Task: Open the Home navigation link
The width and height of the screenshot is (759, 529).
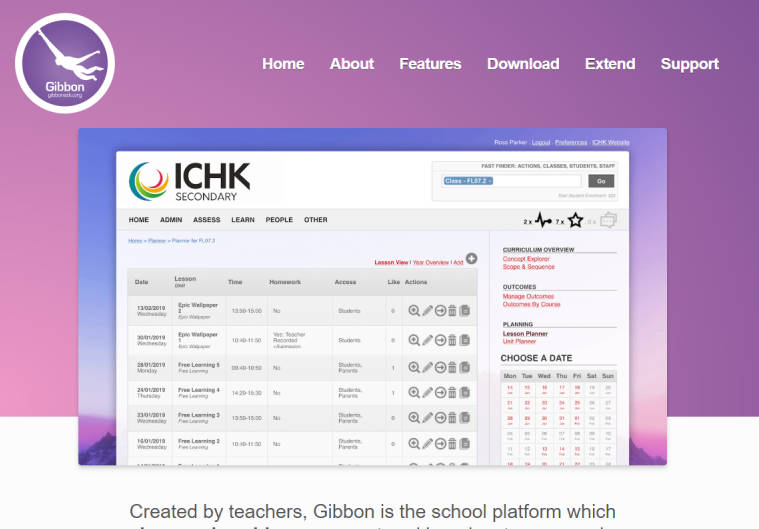Action: [283, 63]
